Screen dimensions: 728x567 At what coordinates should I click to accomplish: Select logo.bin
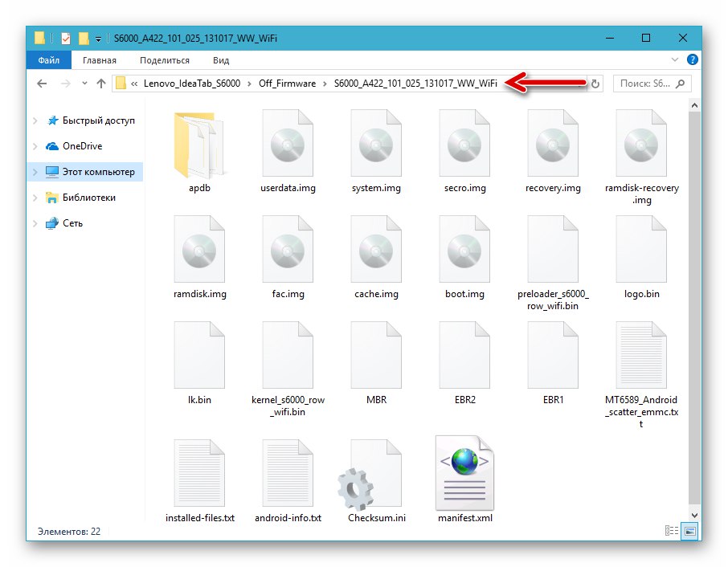[641, 251]
